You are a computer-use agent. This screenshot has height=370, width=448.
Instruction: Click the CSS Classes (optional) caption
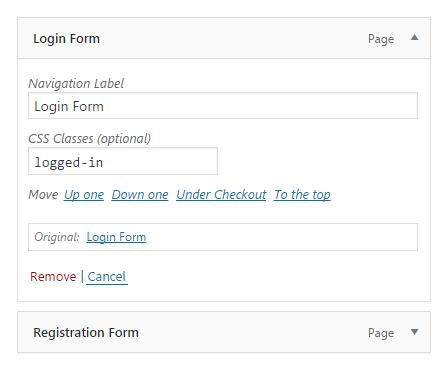(x=90, y=139)
